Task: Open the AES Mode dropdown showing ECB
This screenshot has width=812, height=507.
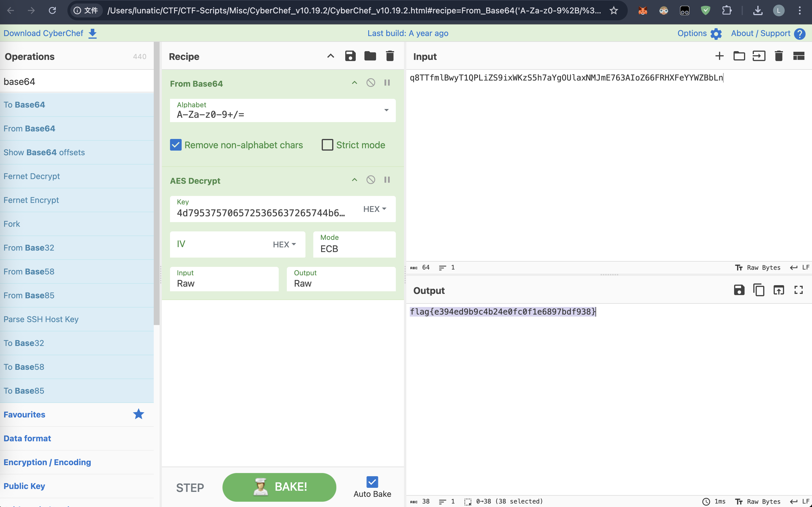Action: coord(354,244)
